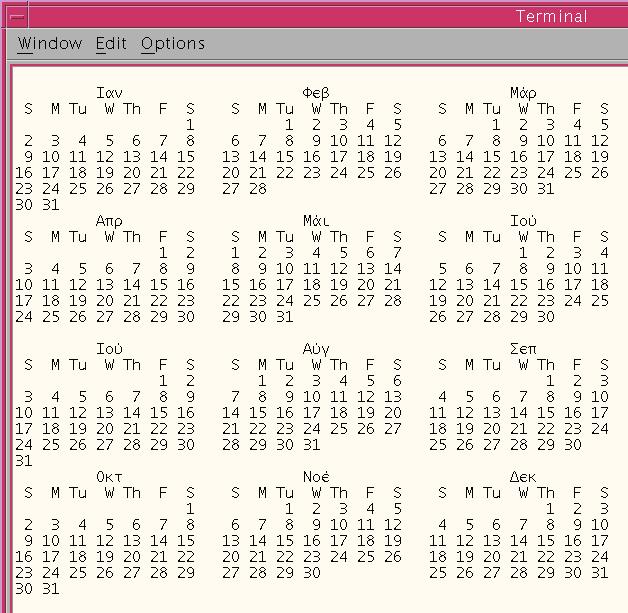The image size is (628, 613).
Task: Click the Μάρ month heading
Action: coord(523,93)
